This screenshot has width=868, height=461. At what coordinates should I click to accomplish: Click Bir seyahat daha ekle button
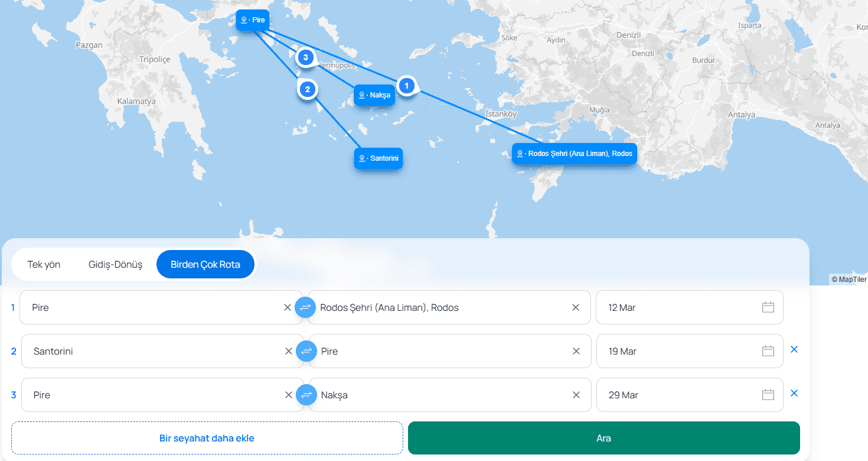(x=207, y=438)
